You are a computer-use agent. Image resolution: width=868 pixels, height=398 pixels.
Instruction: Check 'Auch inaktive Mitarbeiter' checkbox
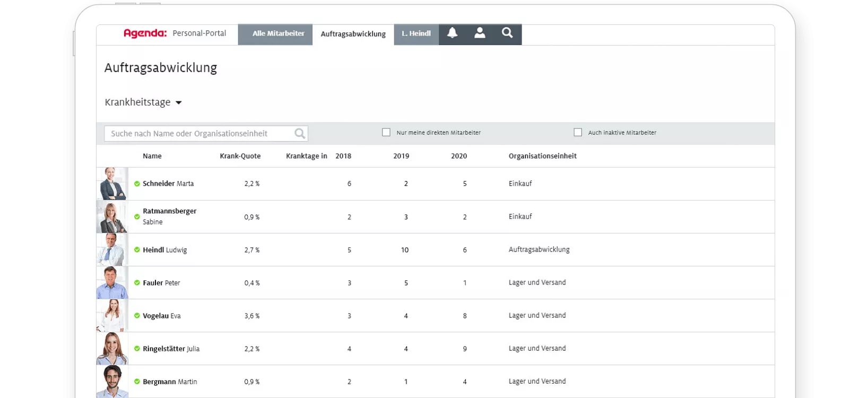(578, 133)
